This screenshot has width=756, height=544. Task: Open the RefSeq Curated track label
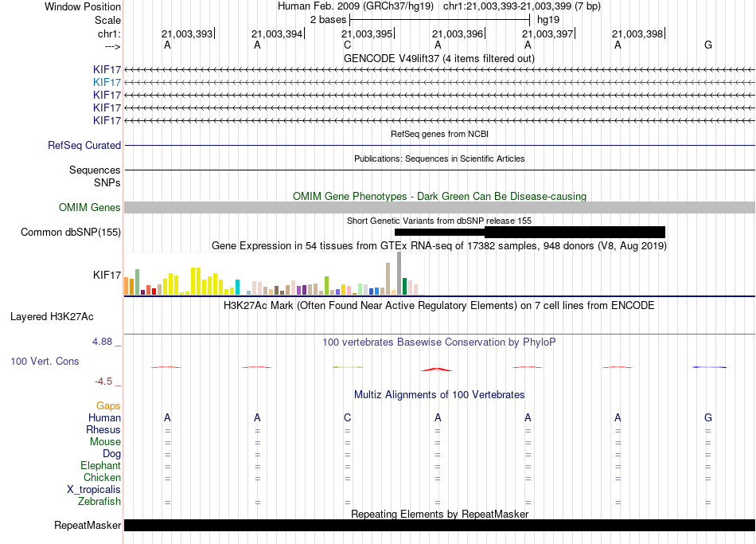(84, 145)
